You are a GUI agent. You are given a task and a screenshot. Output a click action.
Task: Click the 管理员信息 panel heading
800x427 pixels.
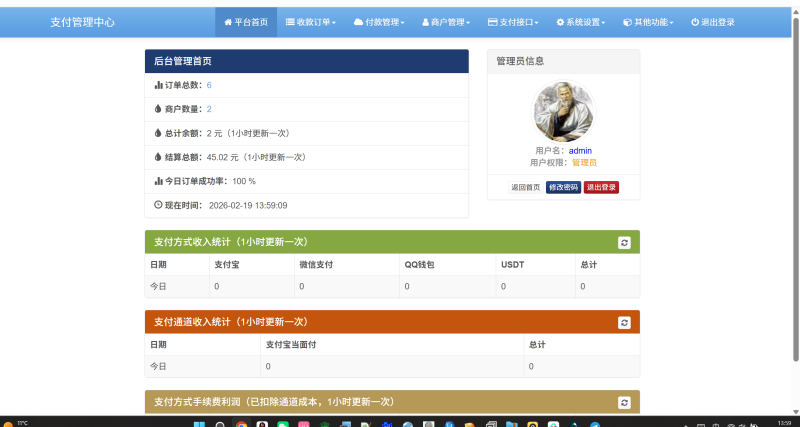coord(563,61)
